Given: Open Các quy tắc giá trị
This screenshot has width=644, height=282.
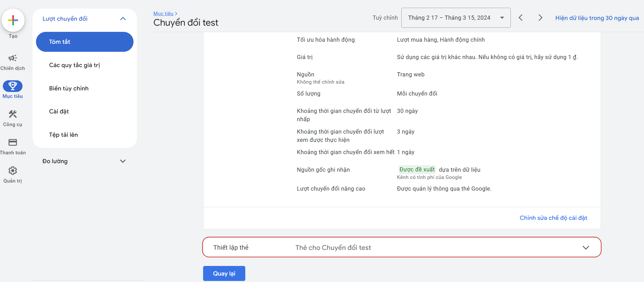Looking at the screenshot, I should click(75, 65).
